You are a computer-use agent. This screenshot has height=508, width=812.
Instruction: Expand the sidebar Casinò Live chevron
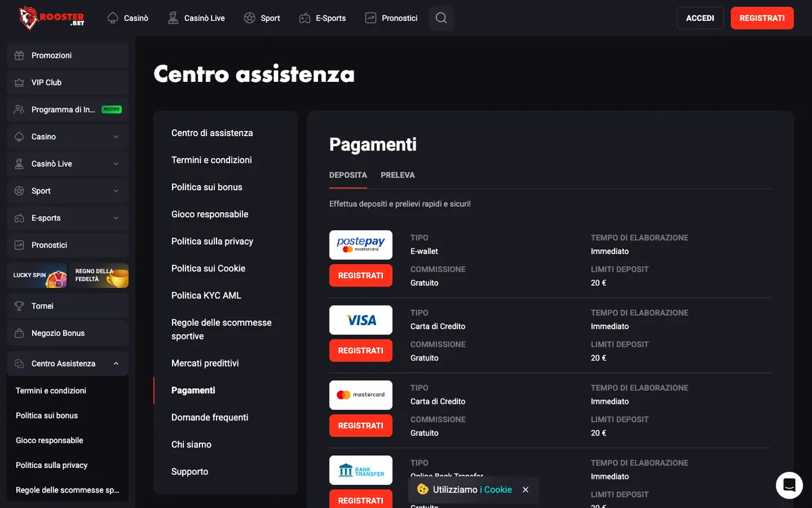(116, 164)
